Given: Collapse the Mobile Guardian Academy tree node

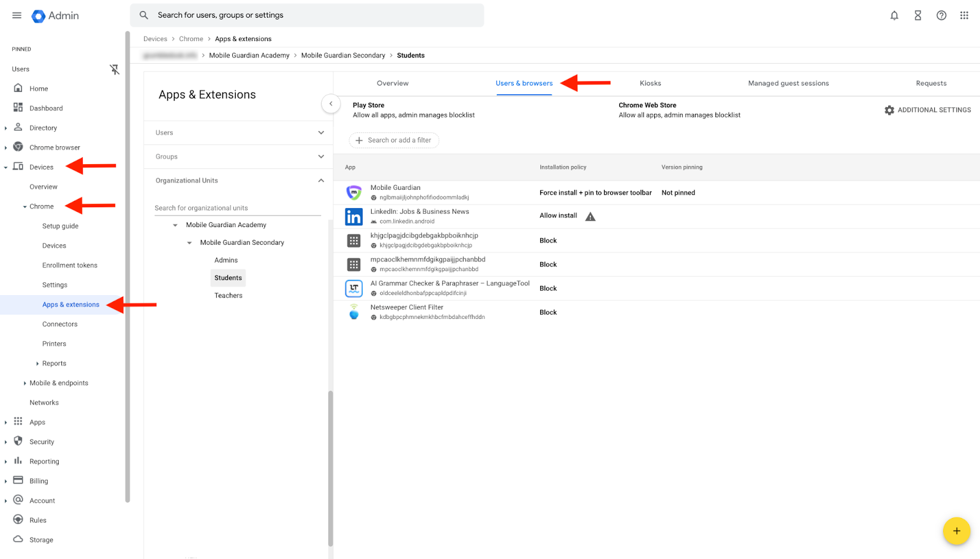Looking at the screenshot, I should pyautogui.click(x=175, y=225).
